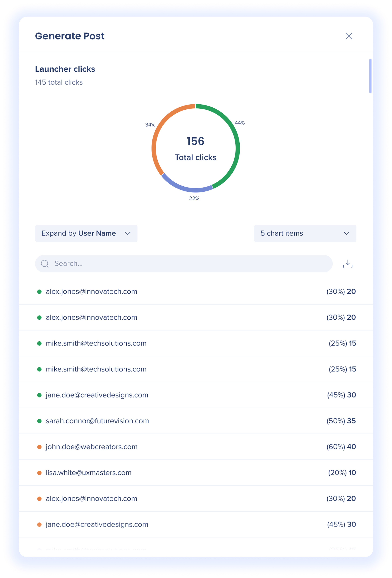The width and height of the screenshot is (392, 578).
Task: Click the search magnifier icon
Action: pos(45,264)
